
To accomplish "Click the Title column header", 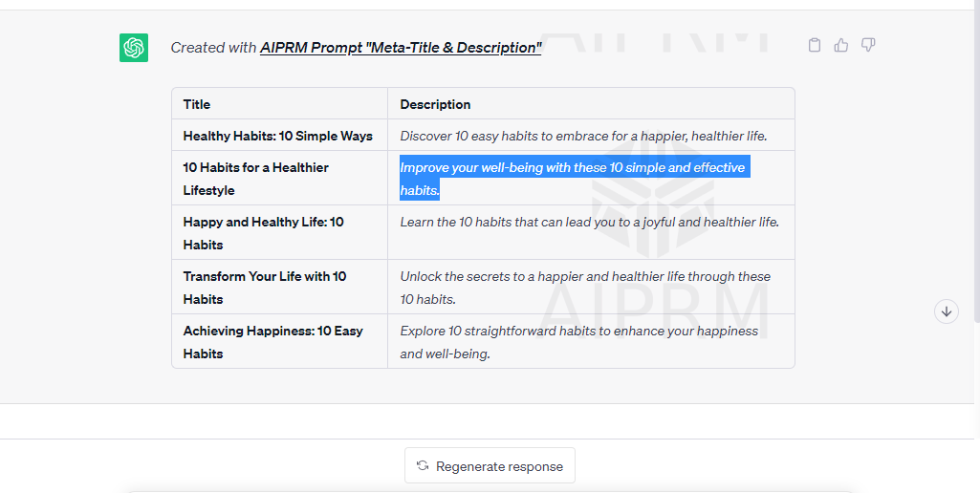I will [197, 104].
